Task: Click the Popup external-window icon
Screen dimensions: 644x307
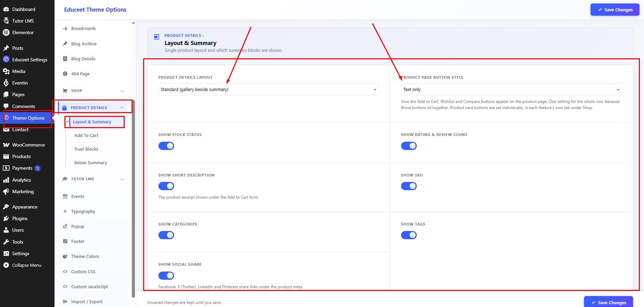Action: click(65, 227)
